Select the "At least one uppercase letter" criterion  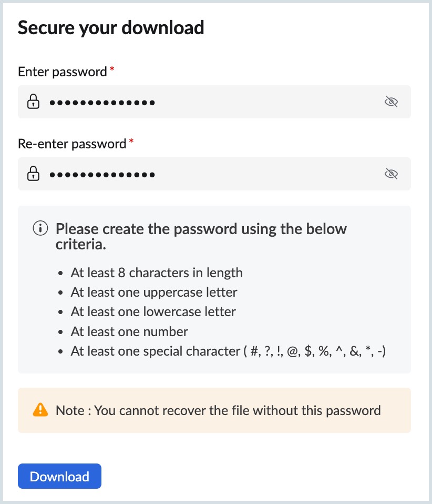[x=154, y=292]
